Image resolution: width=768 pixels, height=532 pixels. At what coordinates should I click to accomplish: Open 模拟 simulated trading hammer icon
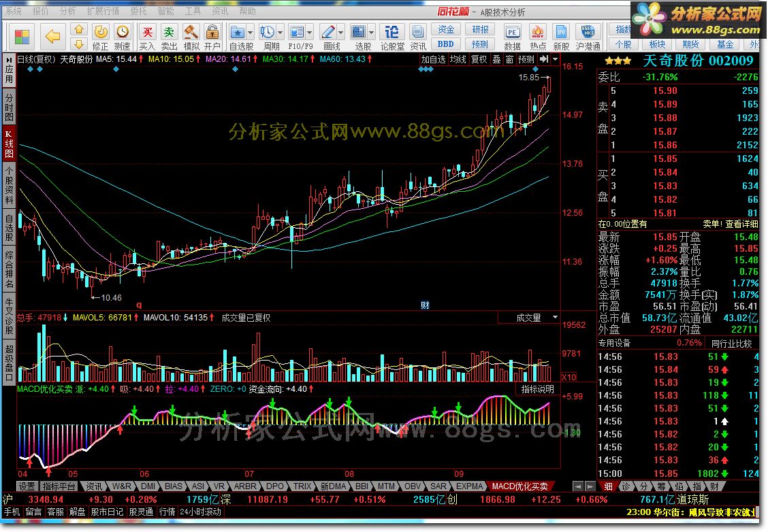[x=191, y=32]
